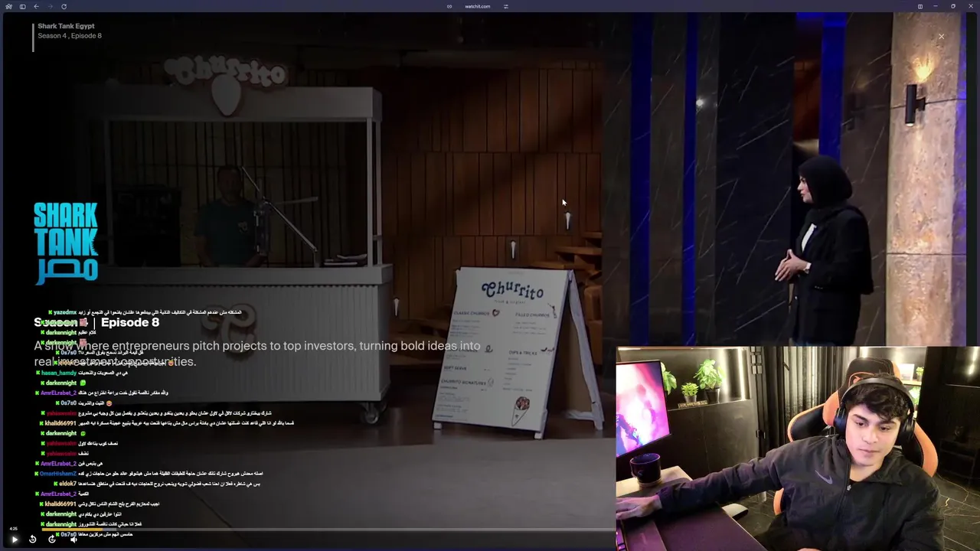The width and height of the screenshot is (980, 551).
Task: Click chat username OmarHisham2
Action: tap(58, 474)
